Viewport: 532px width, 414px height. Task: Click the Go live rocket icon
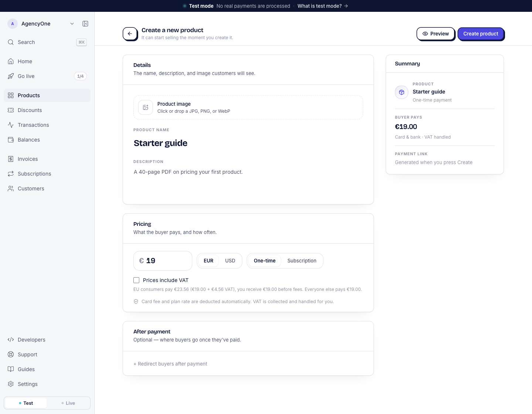(x=11, y=76)
